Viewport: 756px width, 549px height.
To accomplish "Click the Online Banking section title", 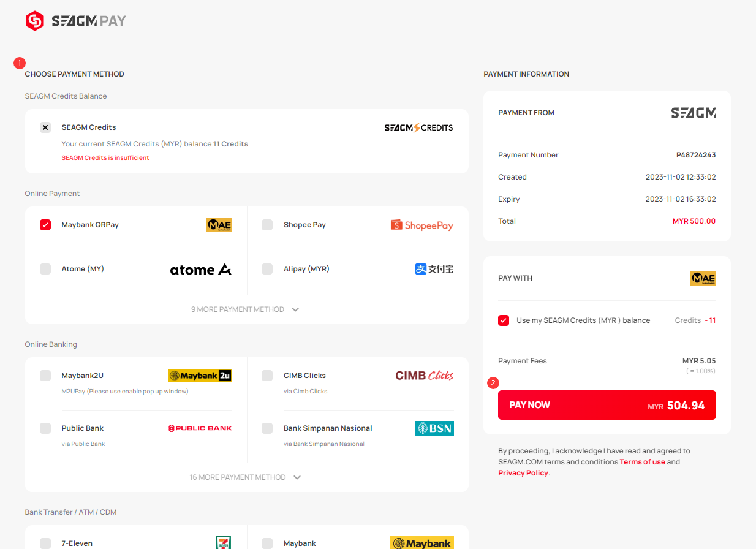I will [51, 344].
